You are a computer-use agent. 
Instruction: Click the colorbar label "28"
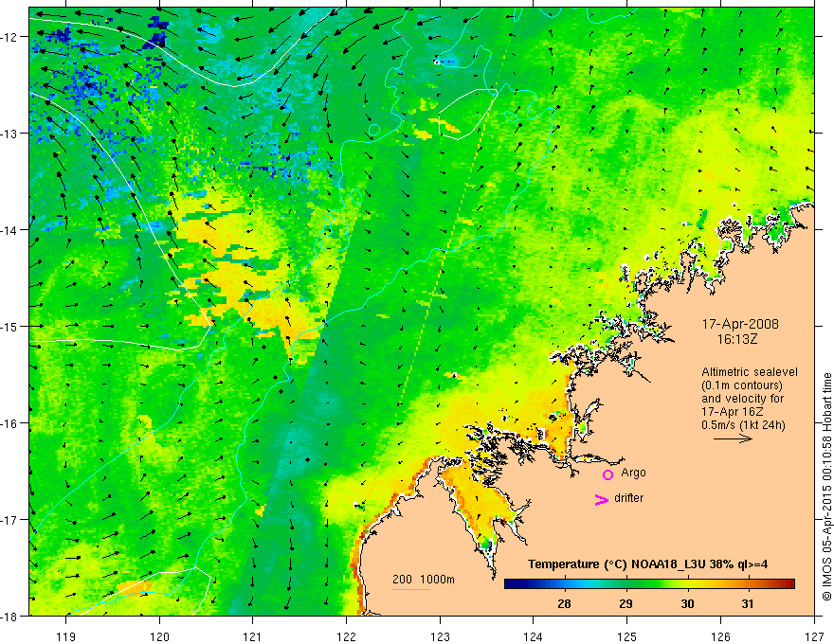click(x=564, y=603)
